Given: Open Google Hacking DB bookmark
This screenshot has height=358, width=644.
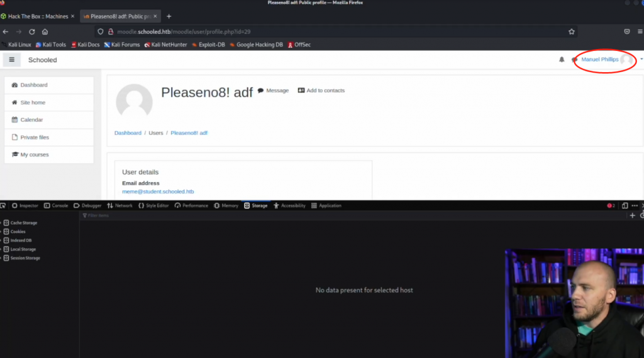Looking at the screenshot, I should pos(257,45).
